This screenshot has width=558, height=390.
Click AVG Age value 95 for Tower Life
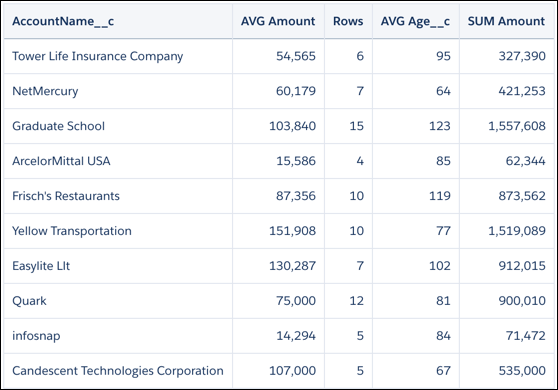[443, 56]
